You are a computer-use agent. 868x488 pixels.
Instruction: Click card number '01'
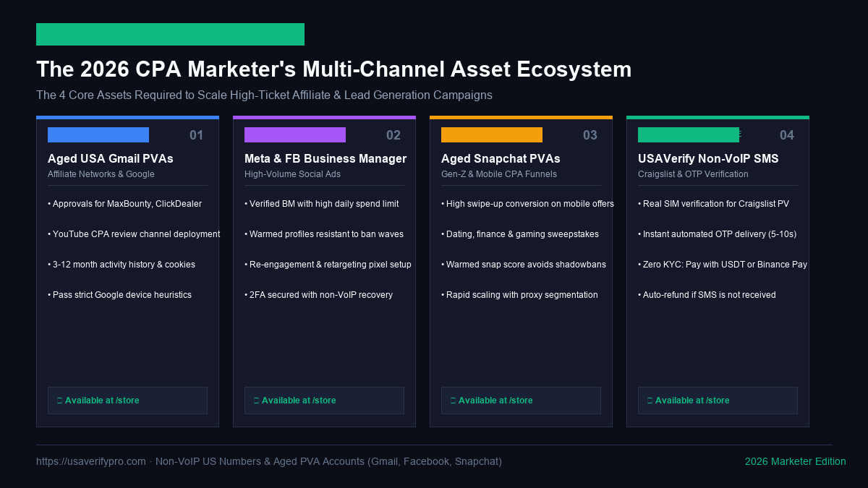(197, 135)
